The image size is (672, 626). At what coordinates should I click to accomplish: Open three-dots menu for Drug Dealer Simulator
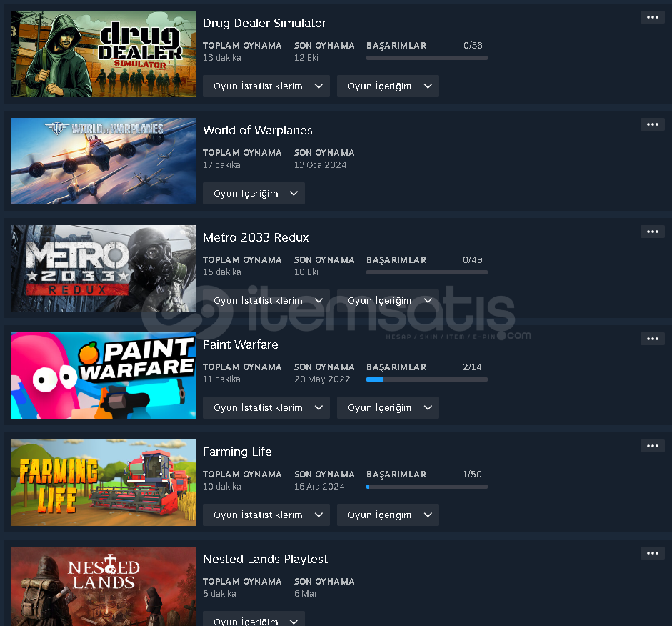[652, 17]
